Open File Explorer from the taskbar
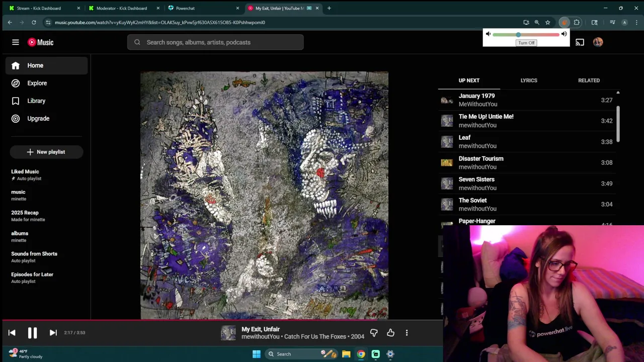 pyautogui.click(x=346, y=354)
